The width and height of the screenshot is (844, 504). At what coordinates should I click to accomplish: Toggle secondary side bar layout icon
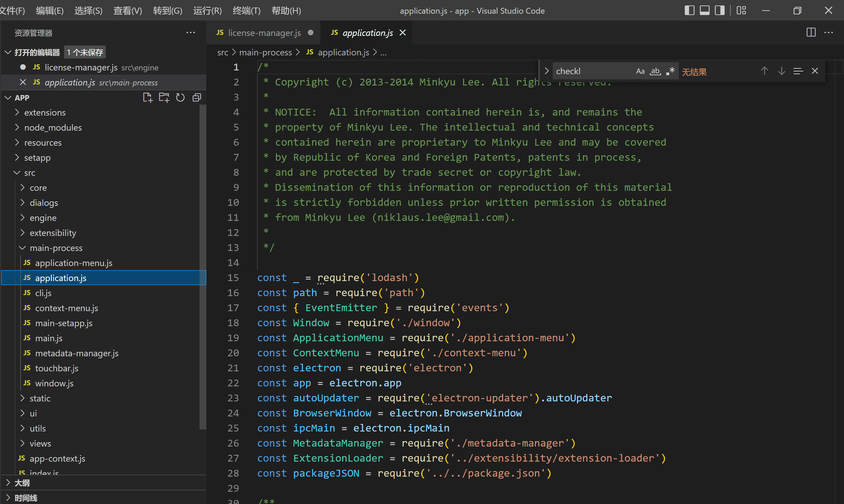point(719,11)
